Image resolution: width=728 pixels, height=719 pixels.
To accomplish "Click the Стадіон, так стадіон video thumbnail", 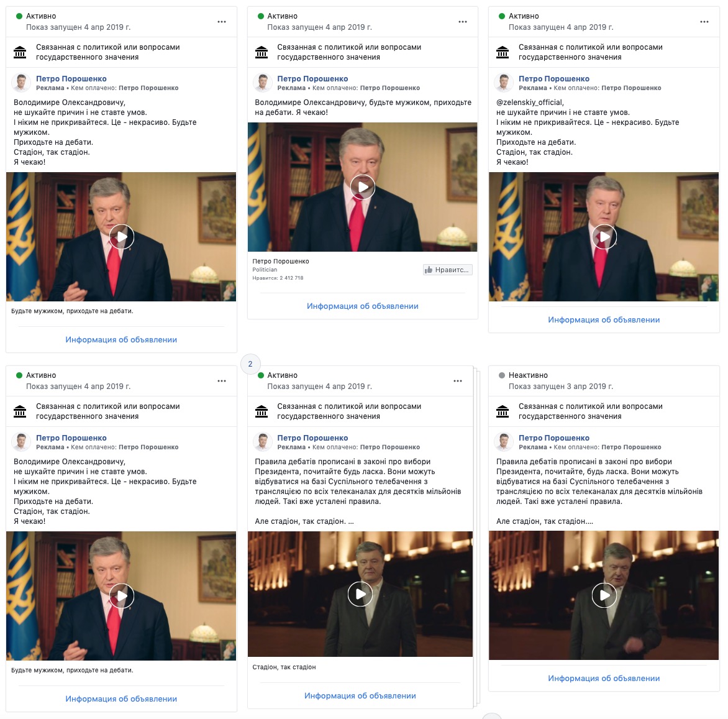I will (x=360, y=594).
